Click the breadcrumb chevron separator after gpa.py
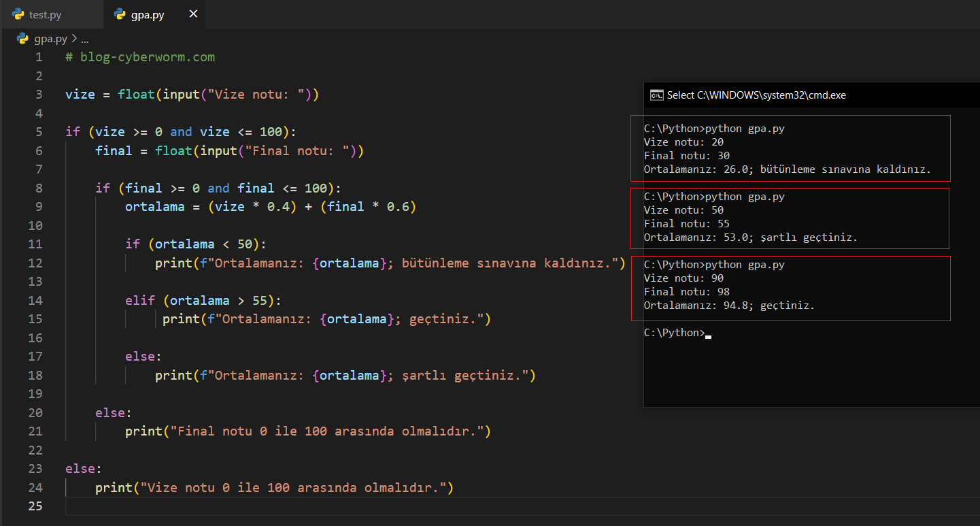The width and height of the screenshot is (980, 526). tap(74, 39)
